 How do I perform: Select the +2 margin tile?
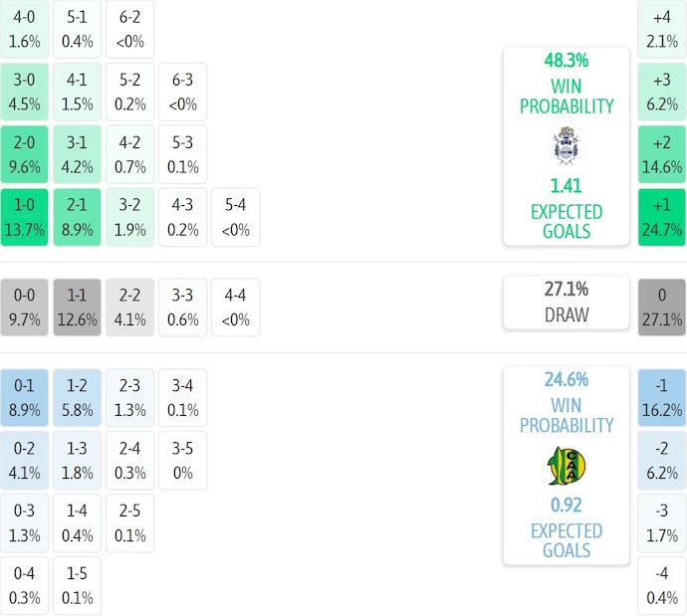coord(662,154)
